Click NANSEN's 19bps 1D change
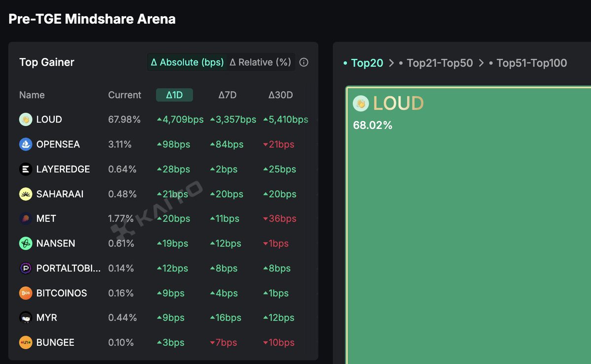The image size is (591, 364). click(x=173, y=243)
